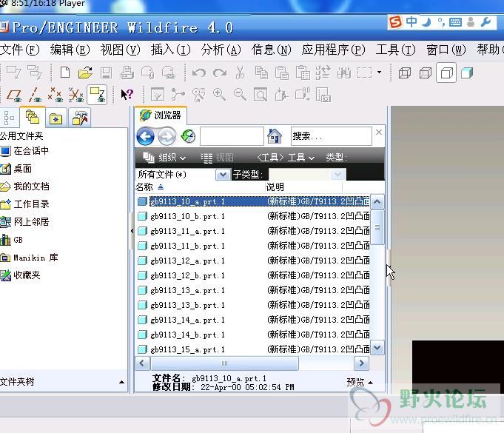Click the Paste clipboard icon
The height and width of the screenshot is (433, 504).
point(282,73)
